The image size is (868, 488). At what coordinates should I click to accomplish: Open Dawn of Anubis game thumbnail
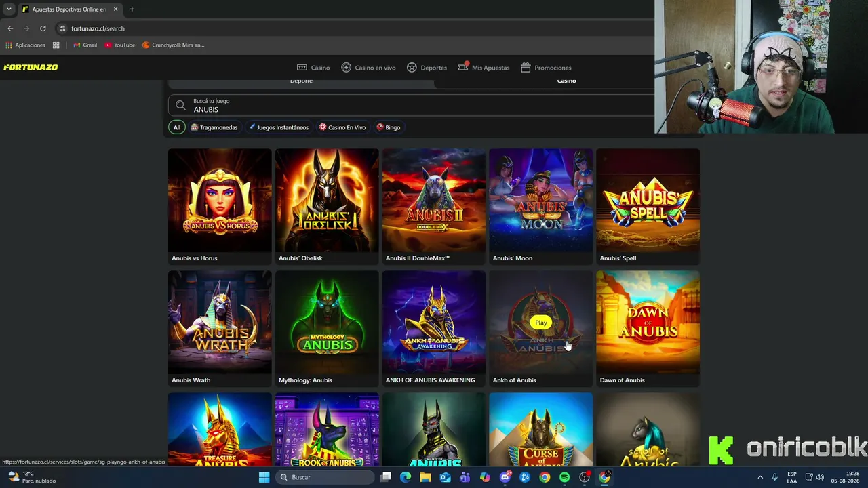pos(648,323)
